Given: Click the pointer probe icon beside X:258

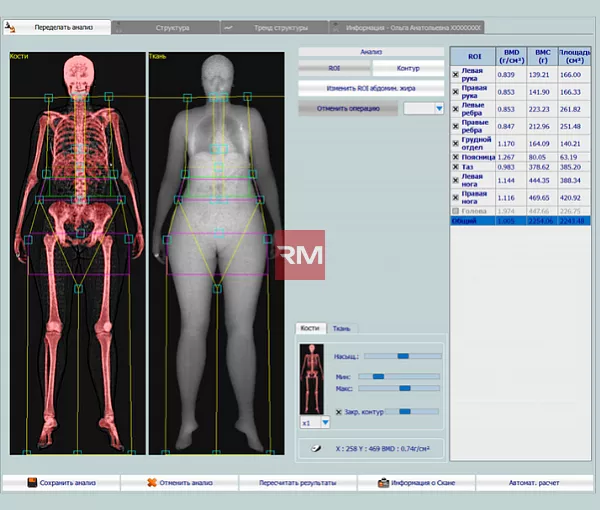Looking at the screenshot, I should [x=316, y=448].
